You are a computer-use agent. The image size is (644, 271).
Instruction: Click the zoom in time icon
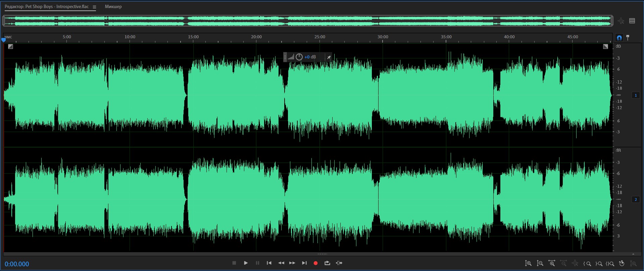pos(552,264)
